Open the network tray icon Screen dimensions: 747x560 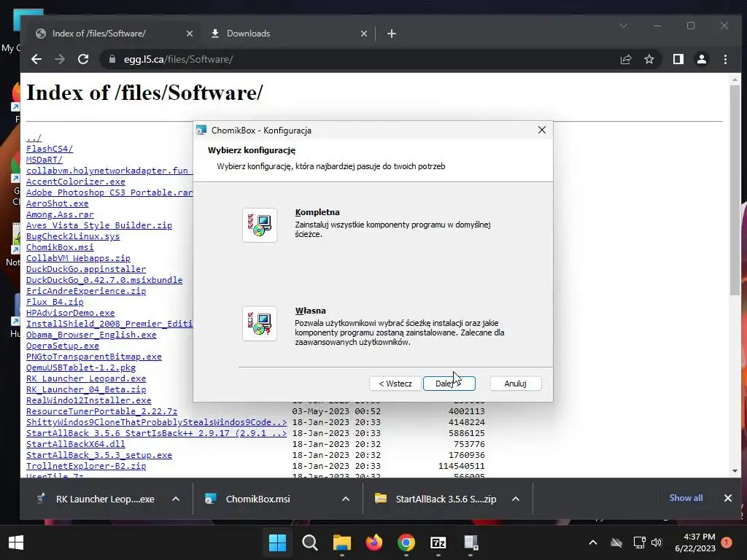[x=639, y=542]
